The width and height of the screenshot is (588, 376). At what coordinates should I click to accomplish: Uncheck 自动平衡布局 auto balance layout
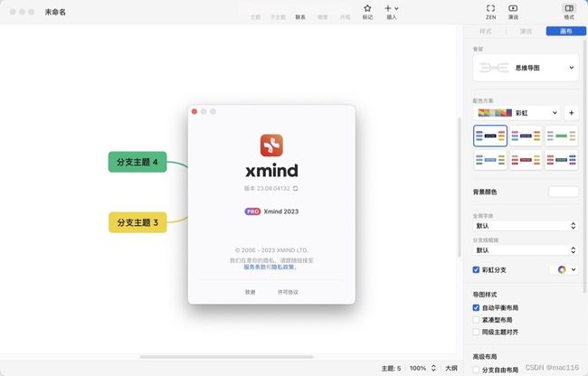(x=476, y=308)
